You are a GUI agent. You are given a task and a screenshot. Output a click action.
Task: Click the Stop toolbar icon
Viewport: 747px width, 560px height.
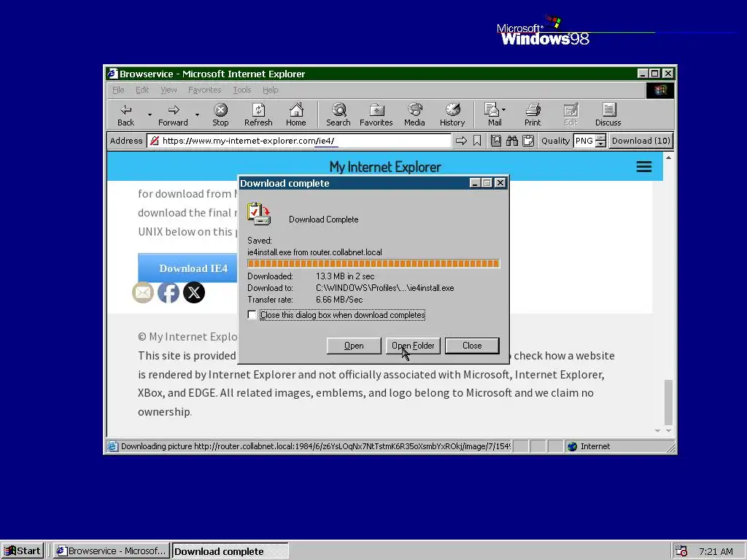[220, 114]
